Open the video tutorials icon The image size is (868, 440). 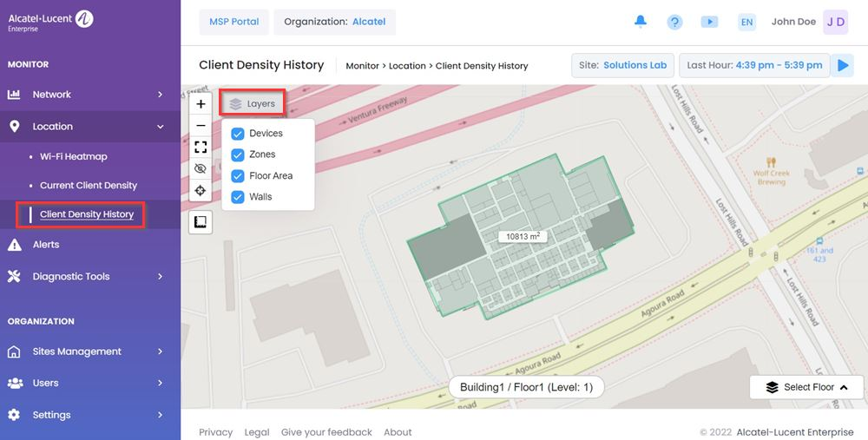tap(709, 22)
